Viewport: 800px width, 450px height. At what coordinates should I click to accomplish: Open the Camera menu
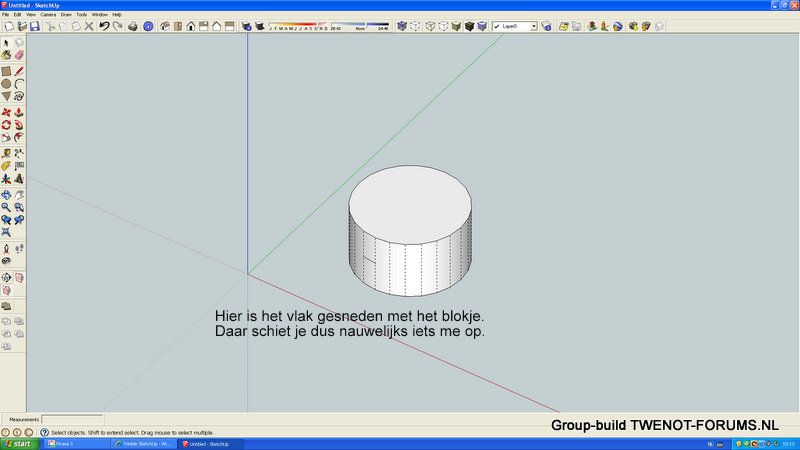click(x=48, y=15)
